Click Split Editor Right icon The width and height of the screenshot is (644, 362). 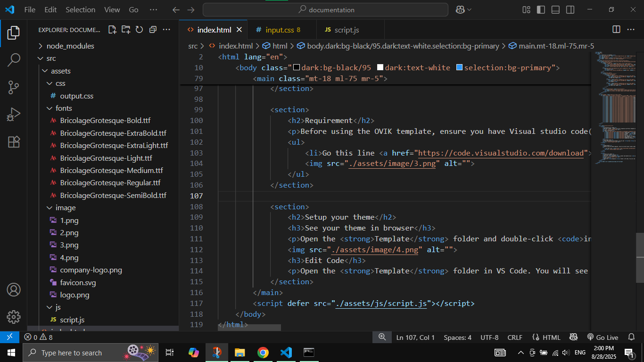pyautogui.click(x=616, y=30)
